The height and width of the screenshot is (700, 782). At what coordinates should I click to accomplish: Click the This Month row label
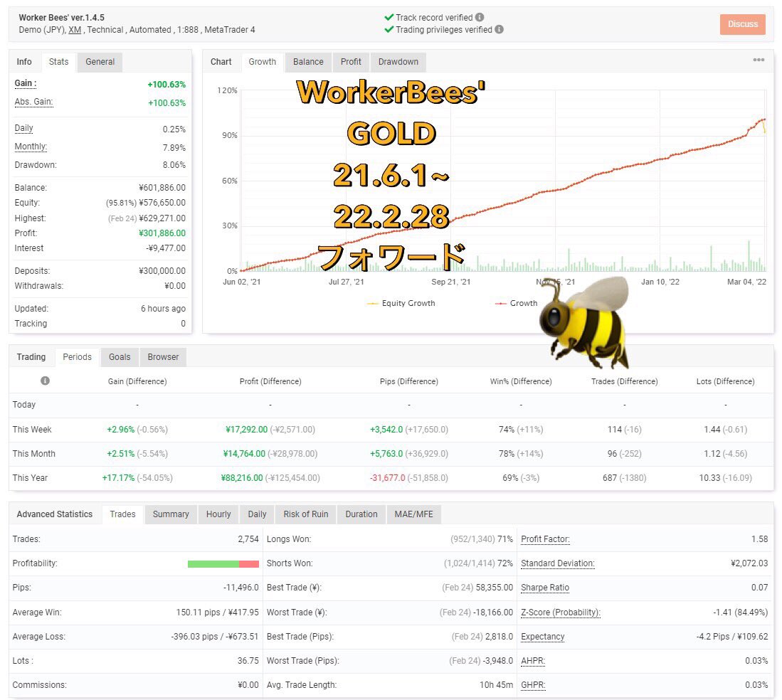(34, 454)
